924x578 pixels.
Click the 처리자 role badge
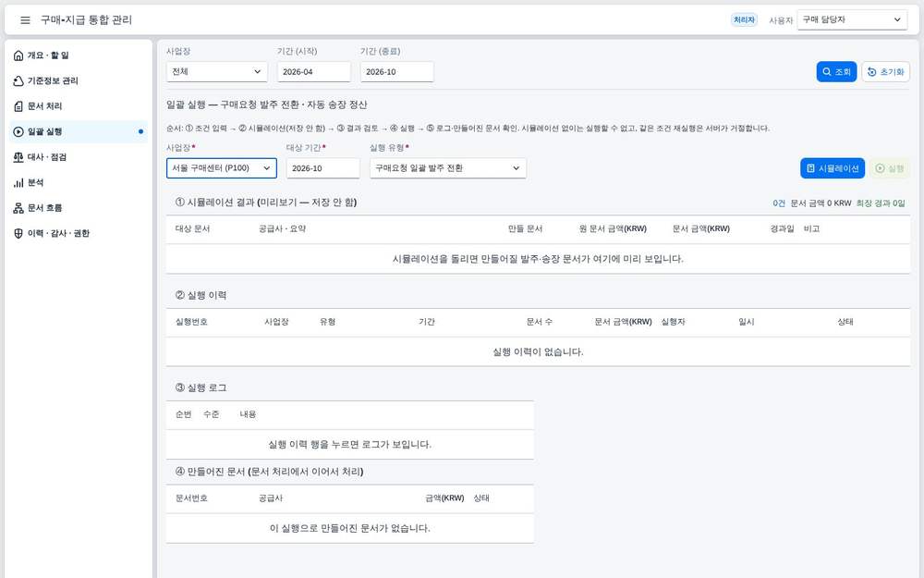click(744, 20)
